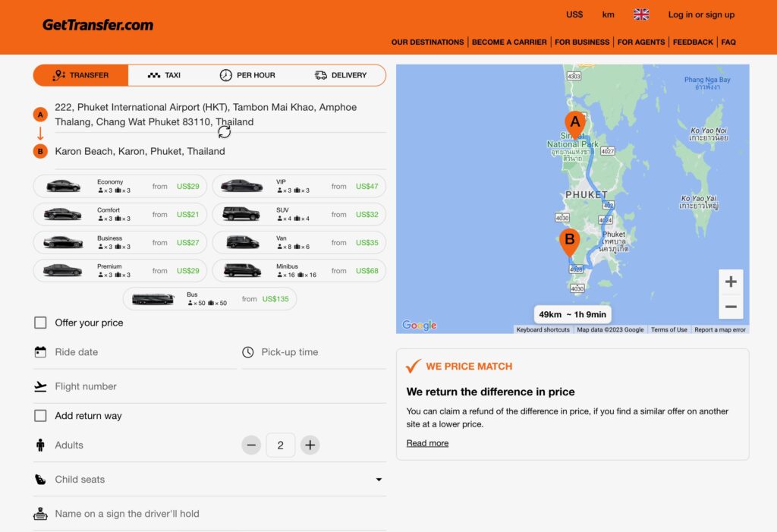777x532 pixels.
Task: Switch to the TAXI tab
Action: pos(164,75)
